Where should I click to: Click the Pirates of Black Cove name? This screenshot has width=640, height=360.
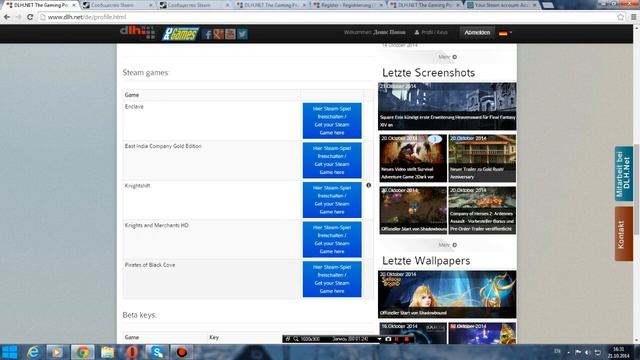150,265
